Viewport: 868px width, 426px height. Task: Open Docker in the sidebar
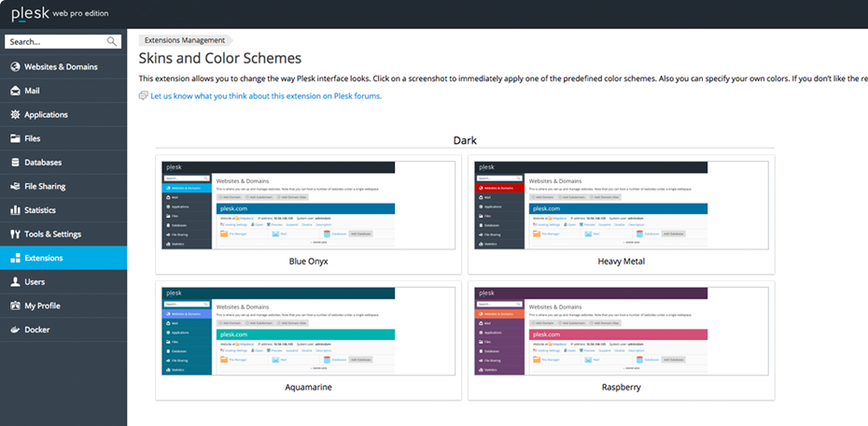[63, 330]
